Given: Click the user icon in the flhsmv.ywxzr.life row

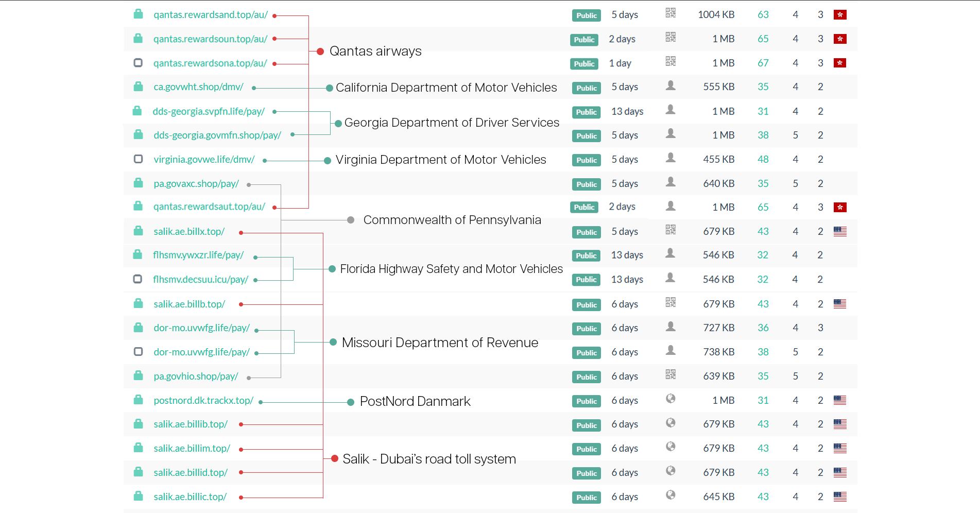Looking at the screenshot, I should pos(670,253).
